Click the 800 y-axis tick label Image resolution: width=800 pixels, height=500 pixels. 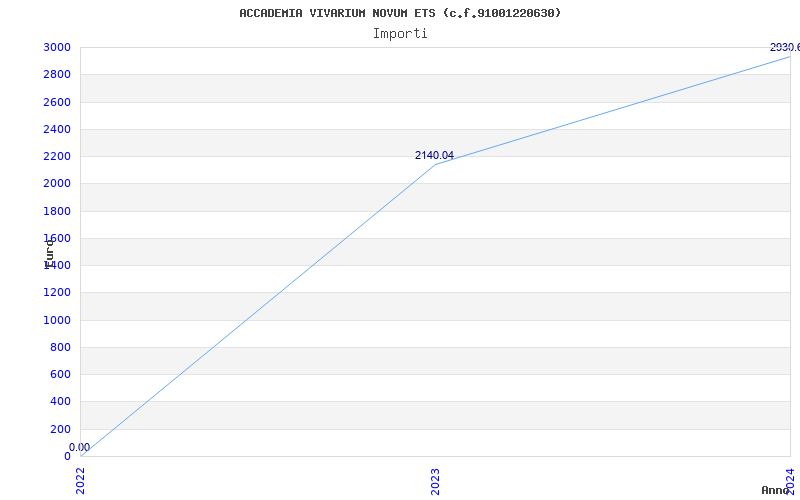(60, 347)
